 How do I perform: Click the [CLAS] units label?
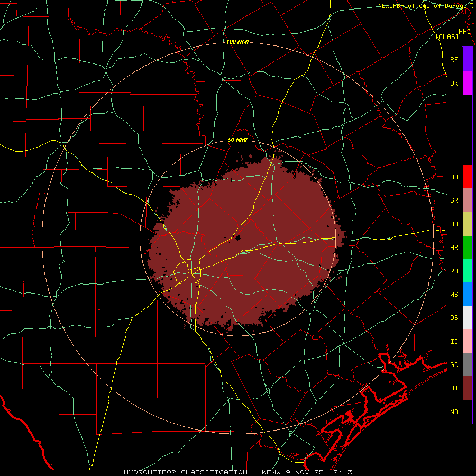click(x=447, y=36)
